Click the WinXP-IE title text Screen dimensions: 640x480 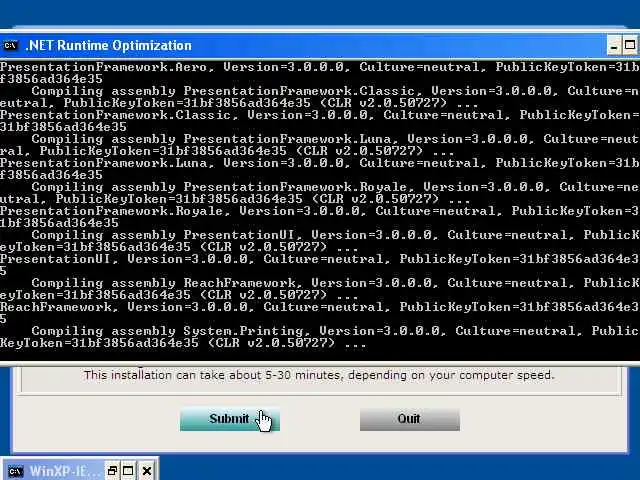coord(63,471)
